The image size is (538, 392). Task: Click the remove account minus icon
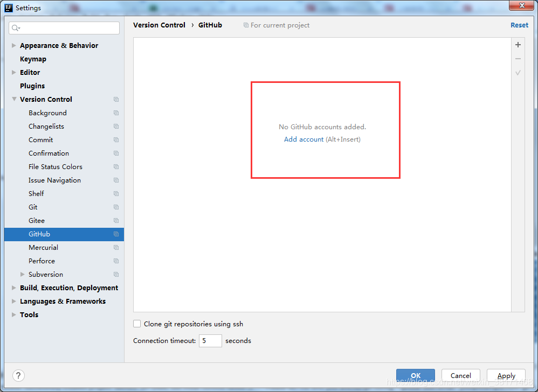tap(518, 59)
